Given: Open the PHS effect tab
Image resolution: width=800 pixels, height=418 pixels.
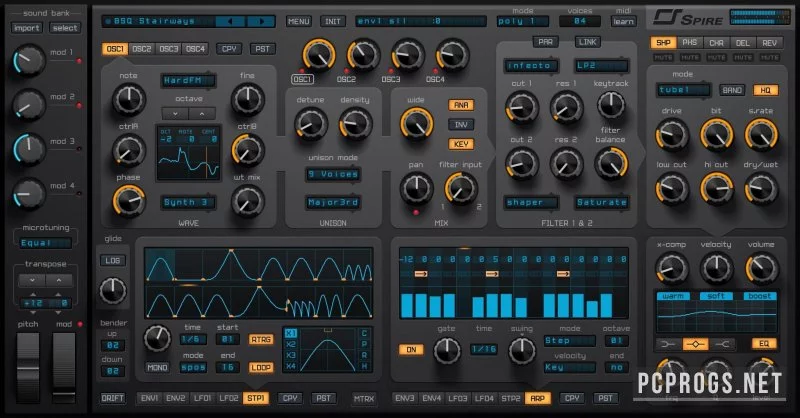Looking at the screenshot, I should tap(689, 43).
